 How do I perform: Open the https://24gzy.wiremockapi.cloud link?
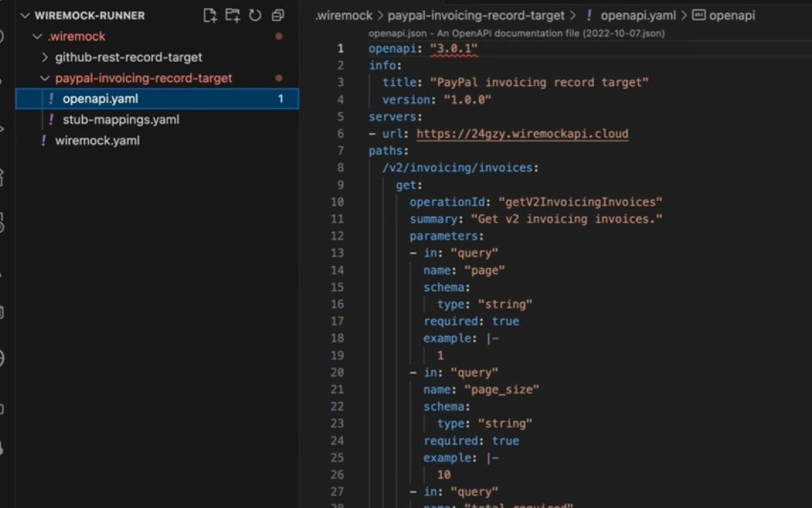pyautogui.click(x=522, y=134)
